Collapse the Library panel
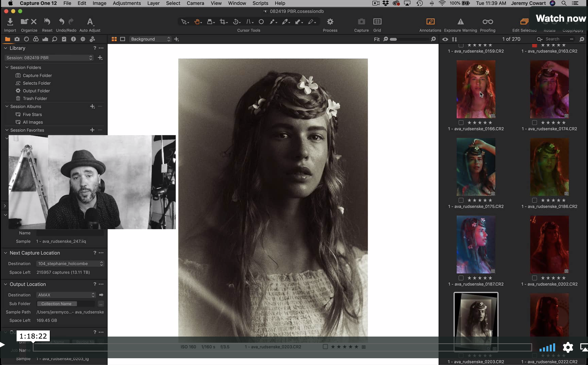The width and height of the screenshot is (588, 365). [x=5, y=48]
